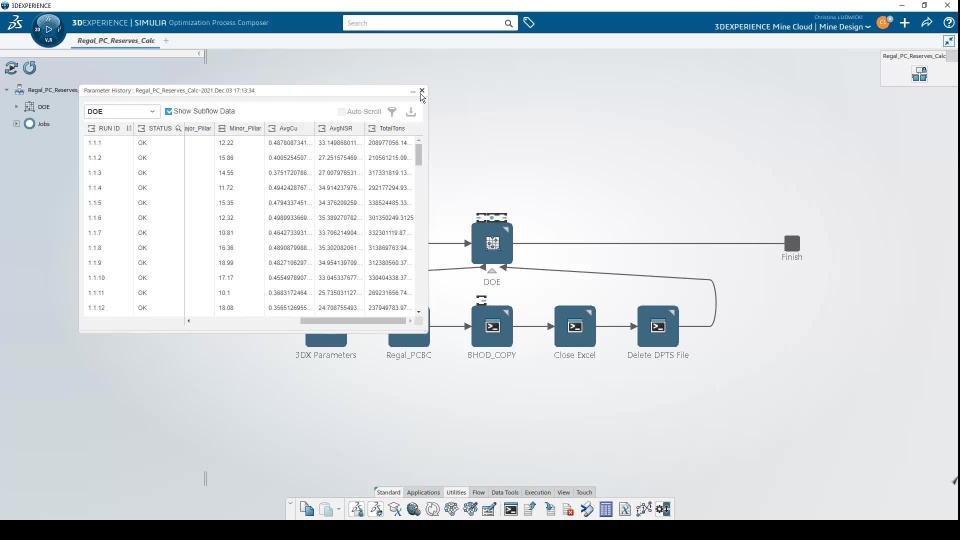Click the filter funnel icon in Parameter History
The height and width of the screenshot is (540, 960).
pyautogui.click(x=392, y=111)
